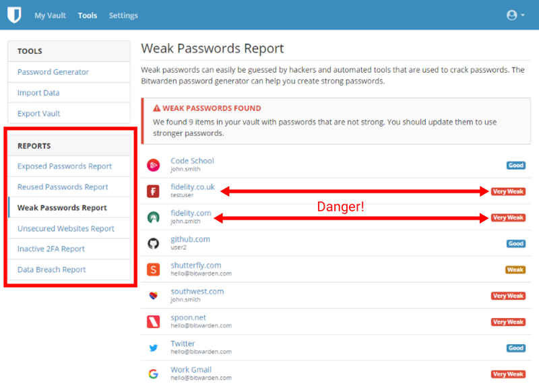
Task: Click the 'TOOLS' sidebar heading
Action: click(30, 51)
